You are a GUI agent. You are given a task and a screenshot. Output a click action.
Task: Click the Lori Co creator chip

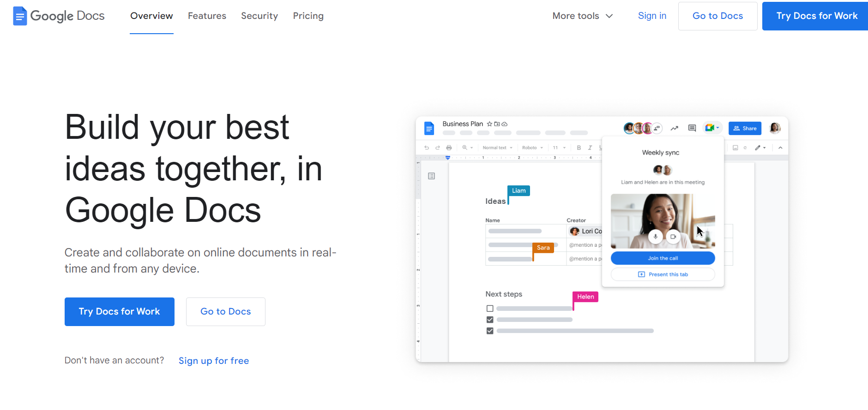pos(586,231)
